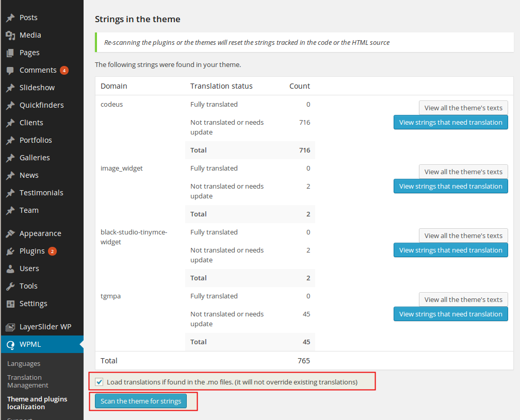Open the LayerSlider WP menu label

click(x=45, y=327)
